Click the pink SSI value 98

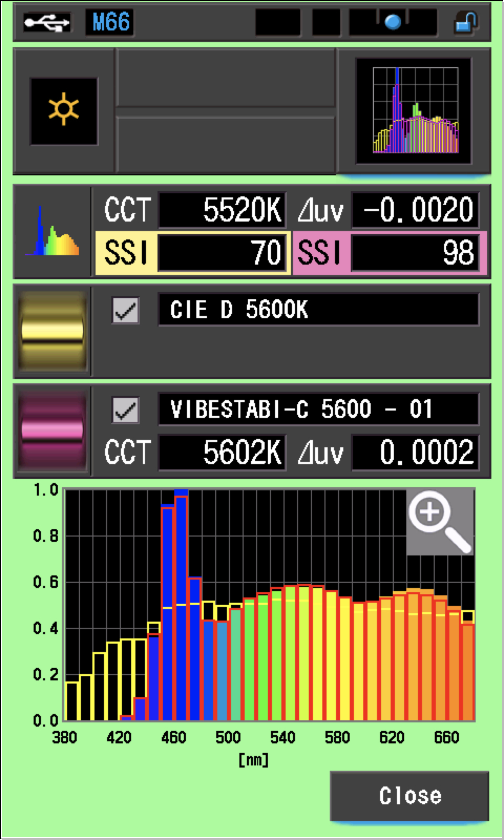415,253
